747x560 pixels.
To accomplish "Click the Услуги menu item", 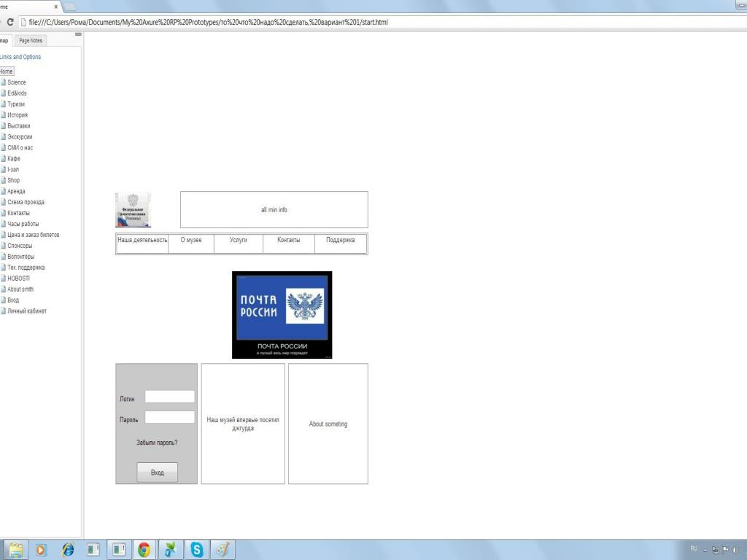I will (239, 244).
